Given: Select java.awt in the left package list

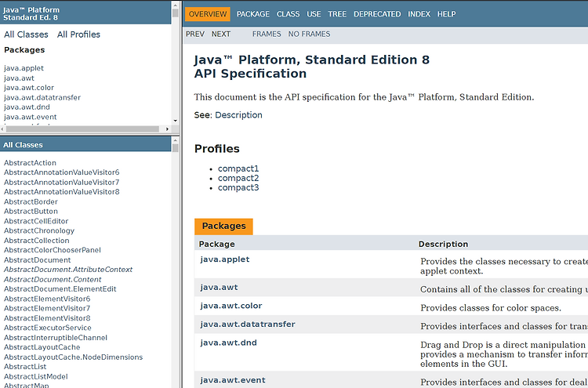Looking at the screenshot, I should click(x=19, y=78).
